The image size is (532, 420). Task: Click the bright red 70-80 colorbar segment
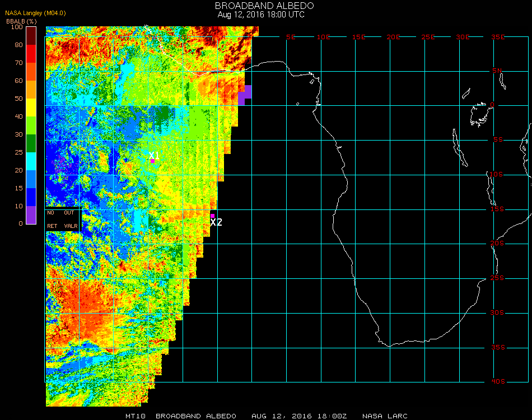[31, 54]
